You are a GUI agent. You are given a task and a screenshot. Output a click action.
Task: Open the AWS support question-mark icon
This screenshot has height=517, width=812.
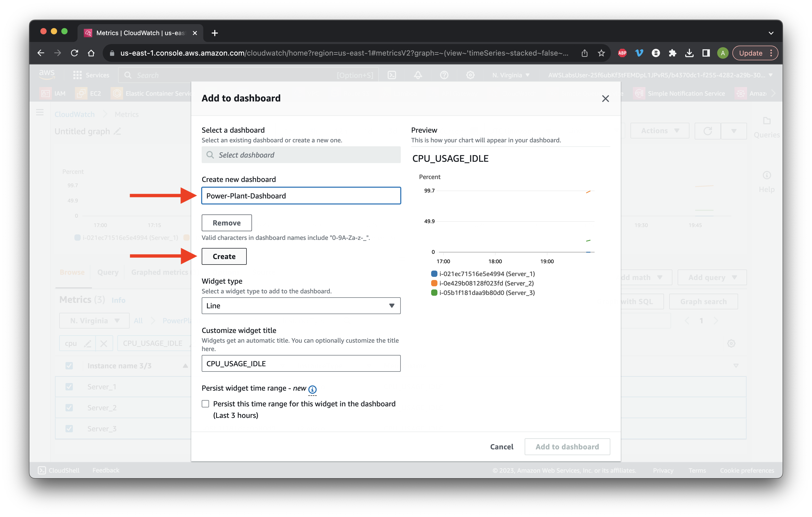point(444,75)
